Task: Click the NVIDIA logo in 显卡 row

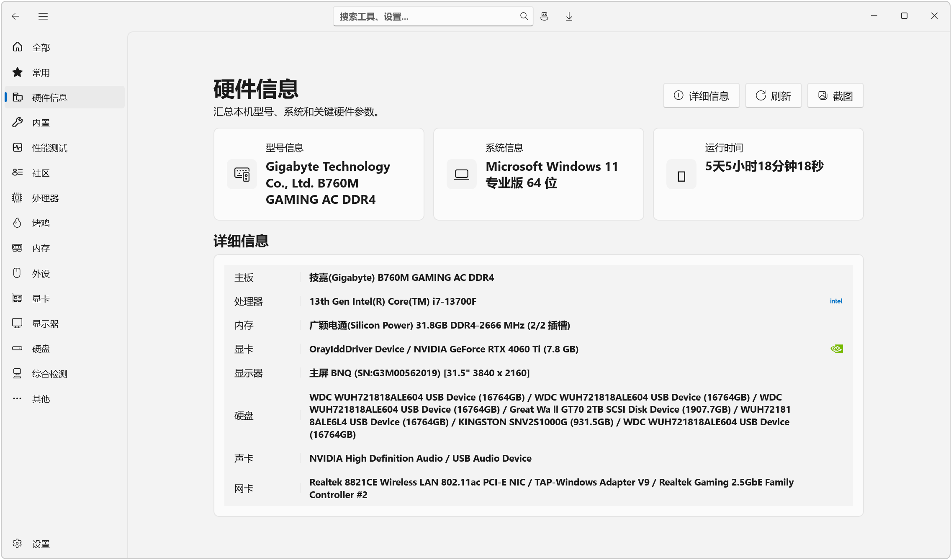Action: pos(837,349)
